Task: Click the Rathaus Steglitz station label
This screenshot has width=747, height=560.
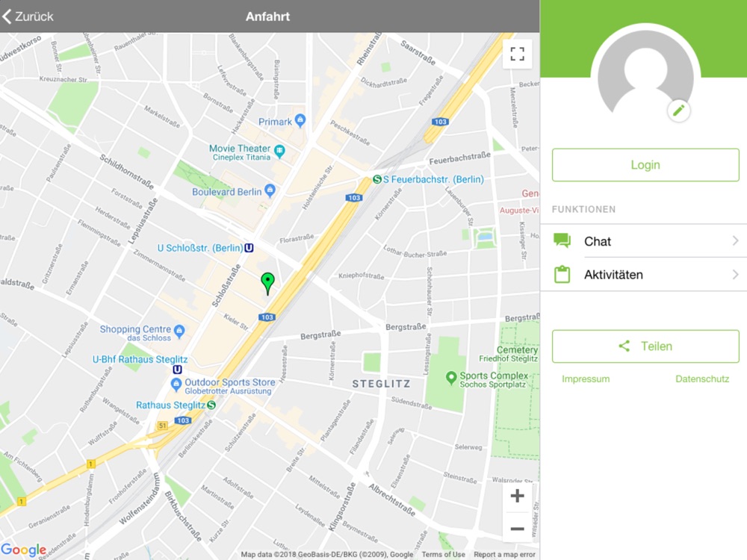Action: tap(170, 405)
